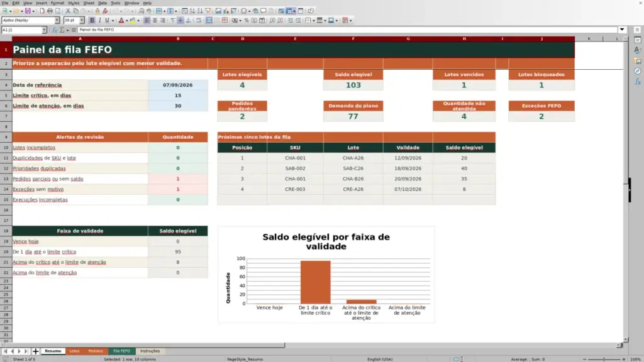Viewport: 644px width, 362px height.
Task: Open the Pedidos sheet tab
Action: [x=96, y=351]
